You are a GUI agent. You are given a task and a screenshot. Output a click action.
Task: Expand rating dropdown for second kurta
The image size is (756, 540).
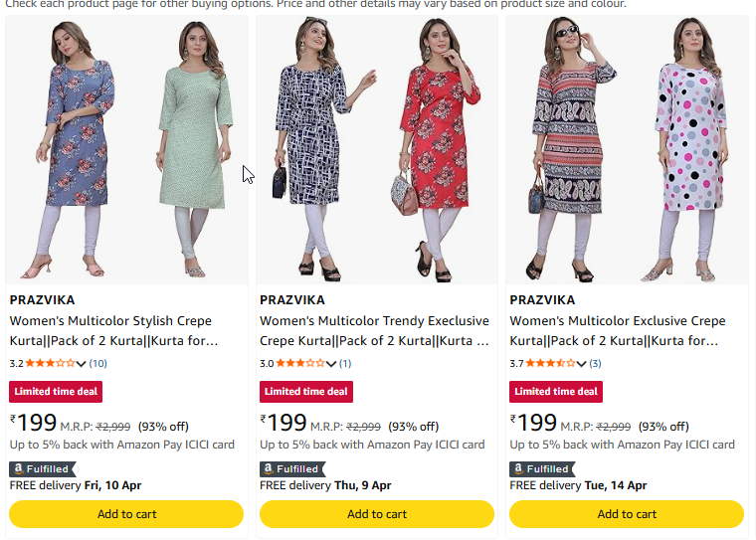tap(331, 364)
